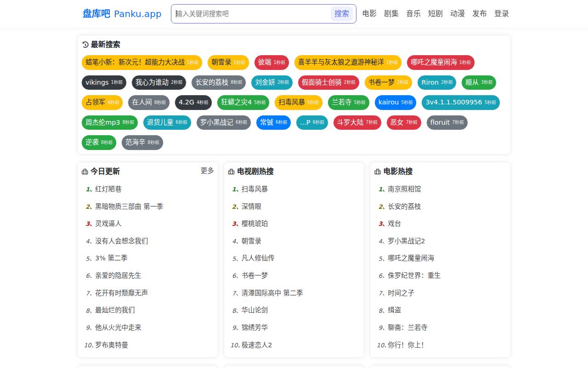This screenshot has width=588, height=368.
Task: Open 花开有时颓靡无声 entry
Action: point(122,293)
